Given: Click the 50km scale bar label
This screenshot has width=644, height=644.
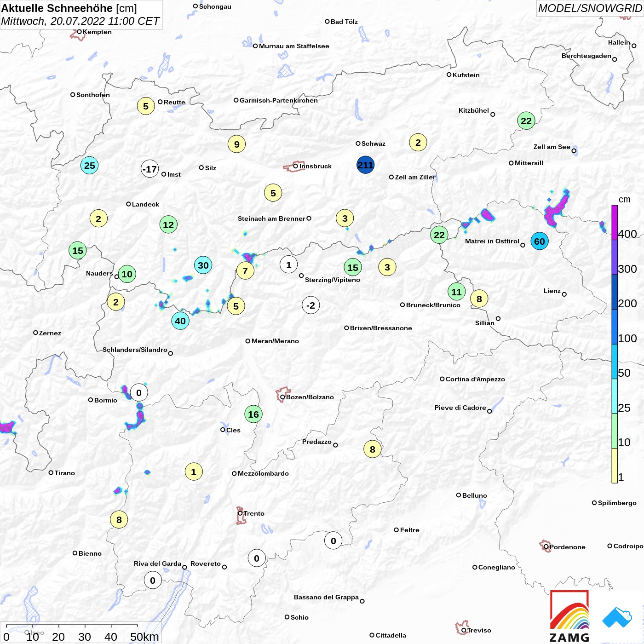Looking at the screenshot, I should coord(144,637).
